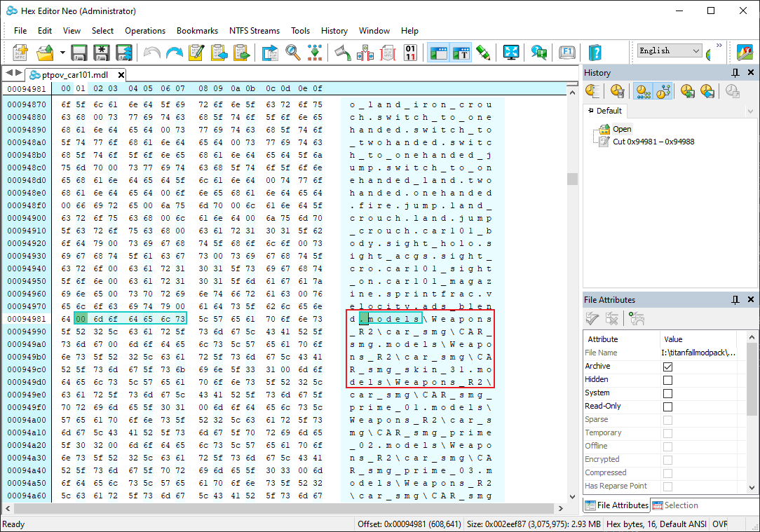
Task: Select the Cut 0x94981 – 0x94988 history entry
Action: pyautogui.click(x=653, y=142)
